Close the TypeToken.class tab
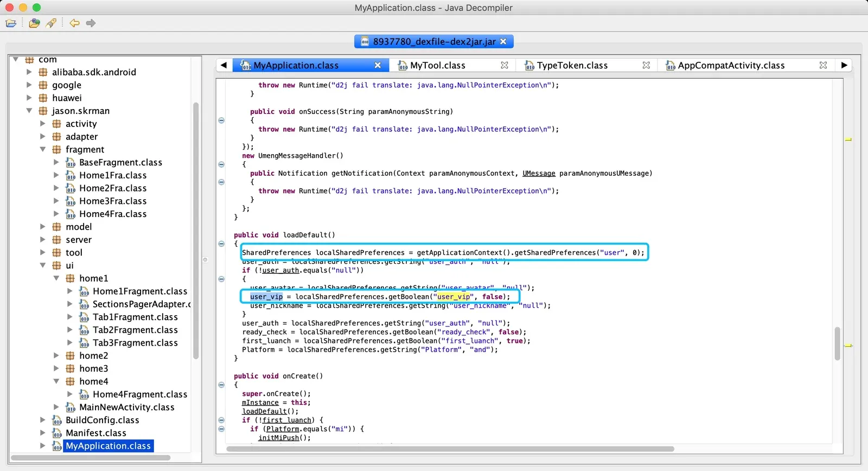 point(646,65)
